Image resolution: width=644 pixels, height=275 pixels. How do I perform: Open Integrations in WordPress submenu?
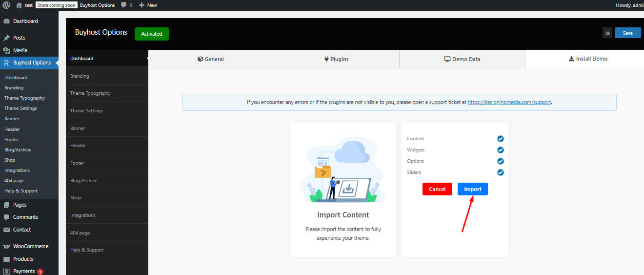(x=17, y=170)
